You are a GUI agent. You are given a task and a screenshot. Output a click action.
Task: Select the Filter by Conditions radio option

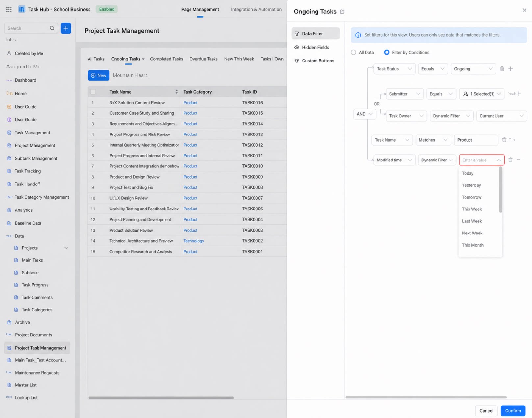pyautogui.click(x=387, y=52)
